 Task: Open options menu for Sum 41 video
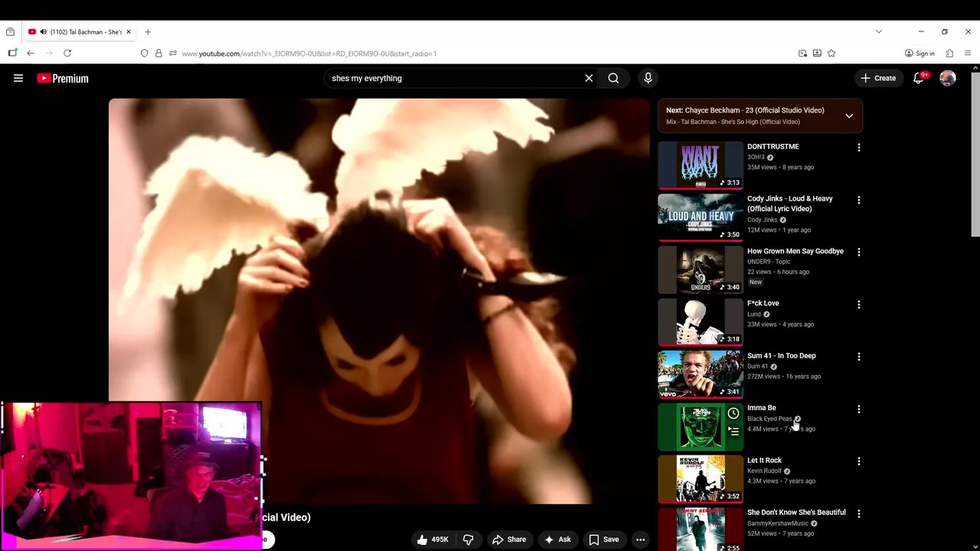coord(858,357)
